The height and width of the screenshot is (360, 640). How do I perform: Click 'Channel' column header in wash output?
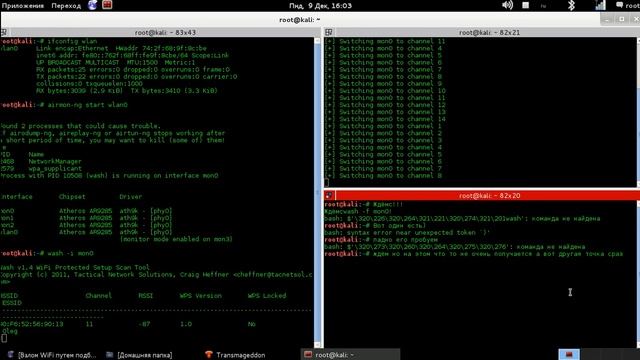coord(98,296)
